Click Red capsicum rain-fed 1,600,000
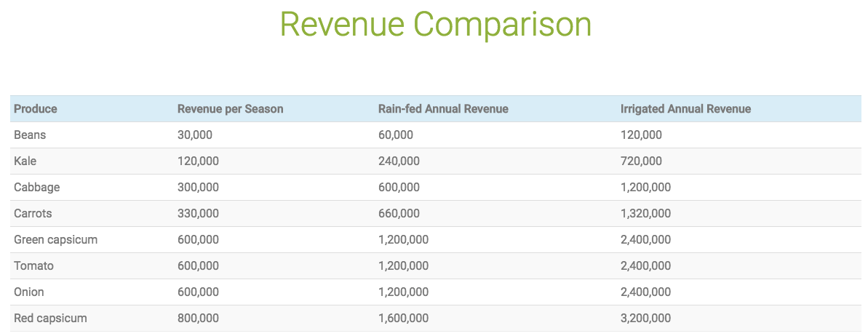Image resolution: width=868 pixels, height=336 pixels. (x=403, y=319)
